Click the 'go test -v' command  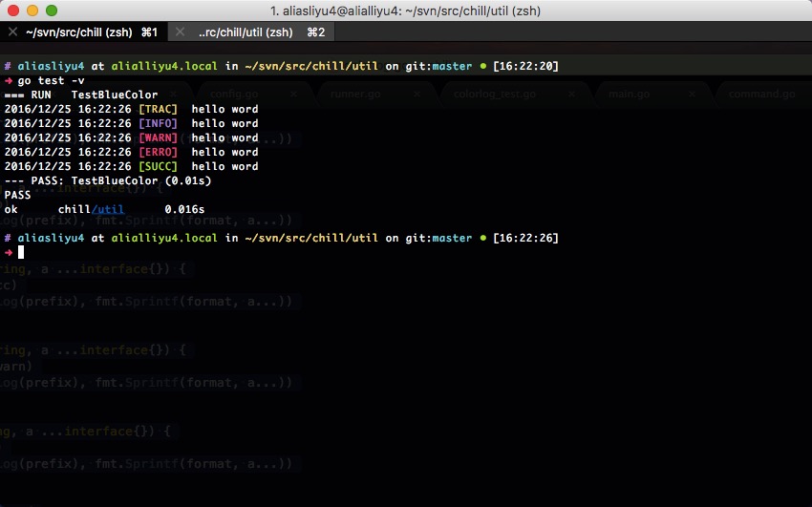tap(51, 81)
